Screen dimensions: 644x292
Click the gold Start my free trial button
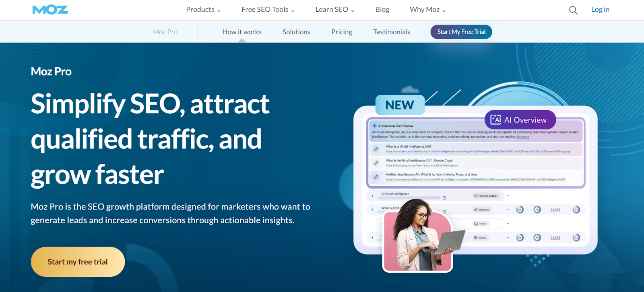(x=78, y=262)
